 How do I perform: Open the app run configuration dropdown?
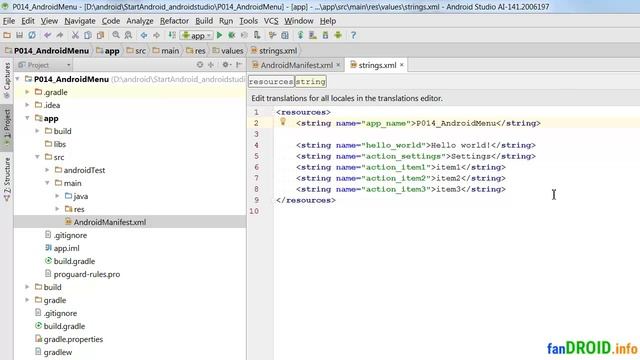pyautogui.click(x=197, y=36)
